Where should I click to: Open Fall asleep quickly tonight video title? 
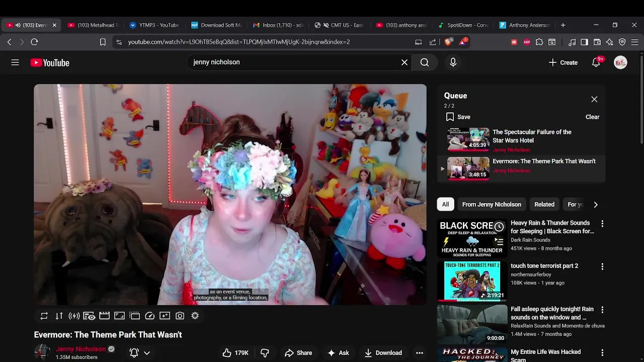552,313
